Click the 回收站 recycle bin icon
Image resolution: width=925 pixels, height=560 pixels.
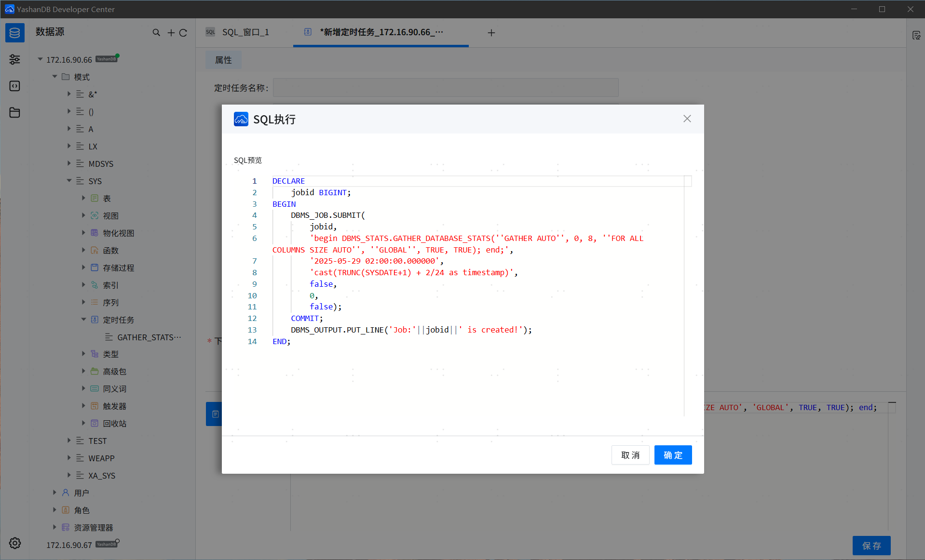coord(95,423)
